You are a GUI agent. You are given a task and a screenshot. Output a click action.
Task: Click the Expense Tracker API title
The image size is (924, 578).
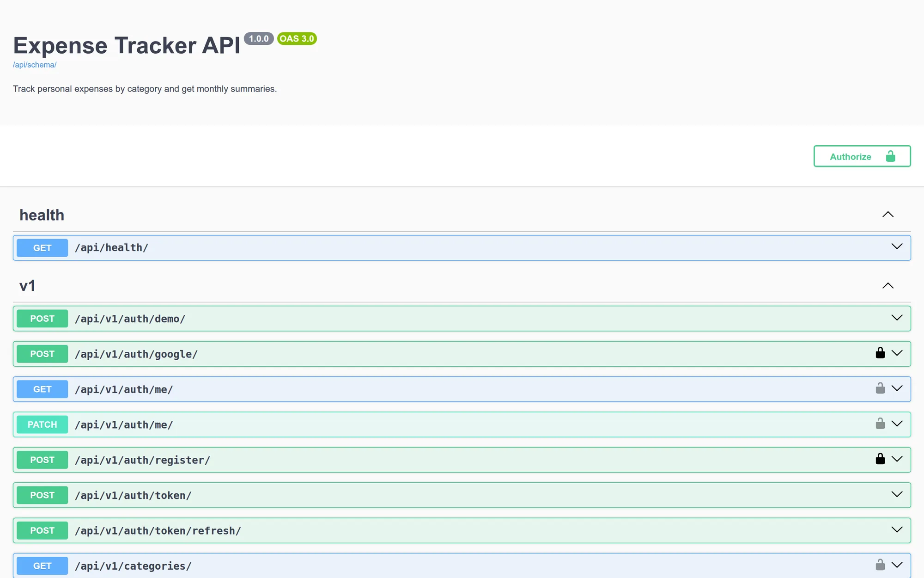[127, 45]
